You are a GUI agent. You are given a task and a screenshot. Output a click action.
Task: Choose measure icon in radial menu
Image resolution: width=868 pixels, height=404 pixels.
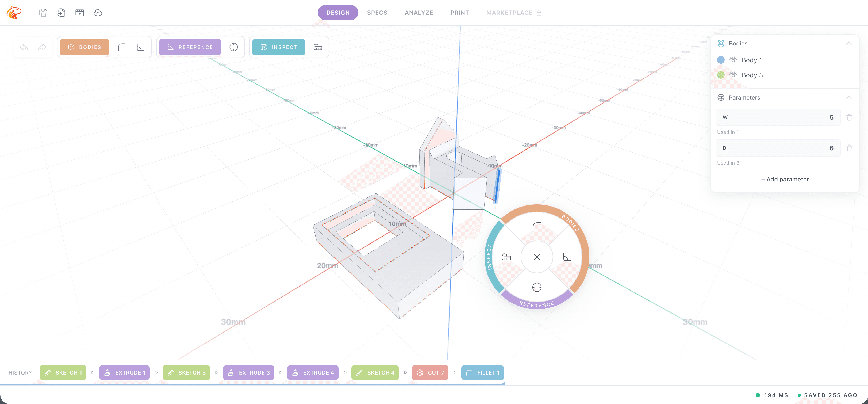tap(506, 257)
